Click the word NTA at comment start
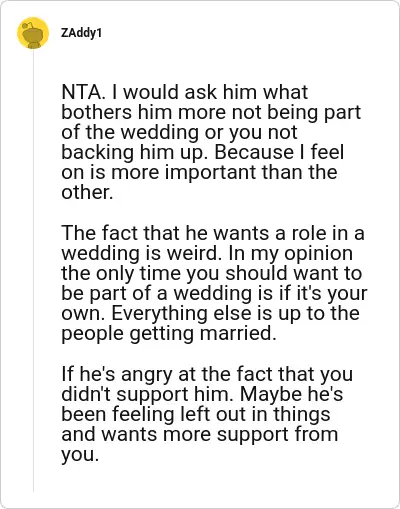This screenshot has height=509, width=400. (x=81, y=92)
